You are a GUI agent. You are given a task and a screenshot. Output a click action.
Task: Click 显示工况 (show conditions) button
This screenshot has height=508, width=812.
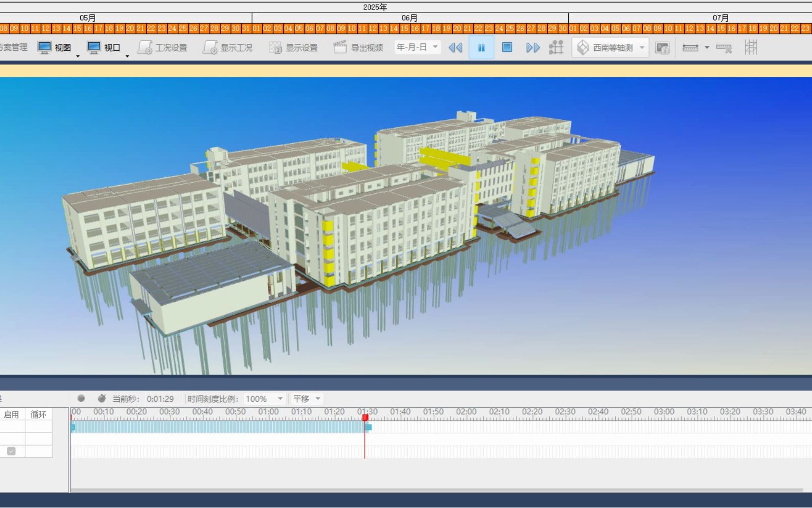pyautogui.click(x=228, y=48)
